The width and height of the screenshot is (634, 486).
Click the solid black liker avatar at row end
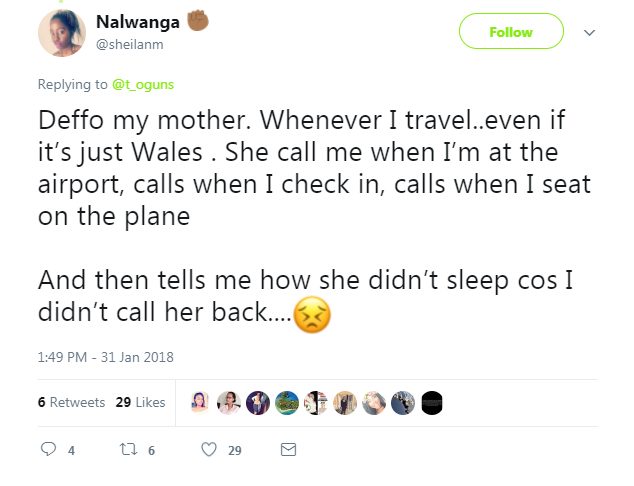coord(432,402)
